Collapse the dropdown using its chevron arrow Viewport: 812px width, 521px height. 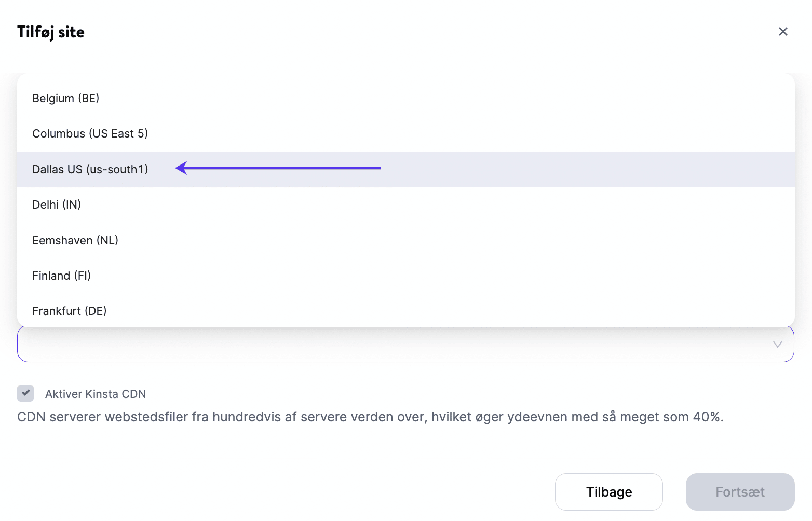click(x=777, y=345)
